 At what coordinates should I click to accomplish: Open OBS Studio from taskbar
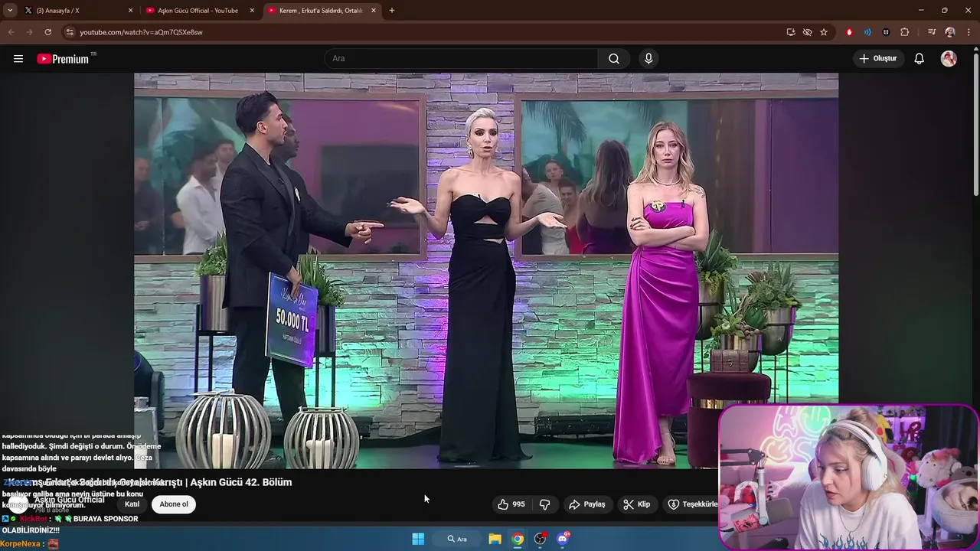coord(541,539)
